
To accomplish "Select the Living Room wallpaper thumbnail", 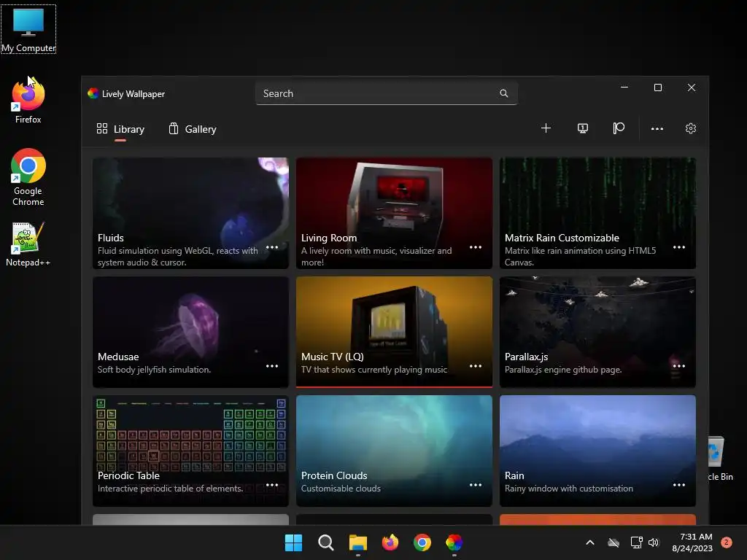I will (394, 213).
